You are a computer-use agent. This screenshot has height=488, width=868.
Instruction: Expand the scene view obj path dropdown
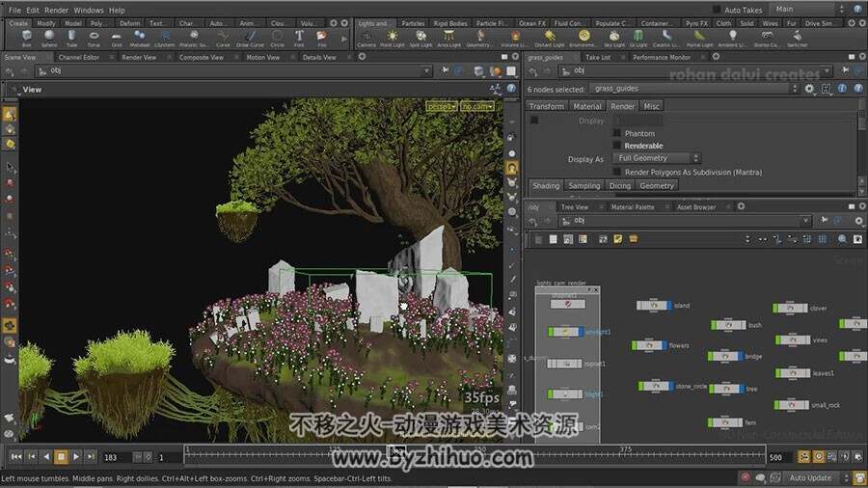tap(425, 70)
